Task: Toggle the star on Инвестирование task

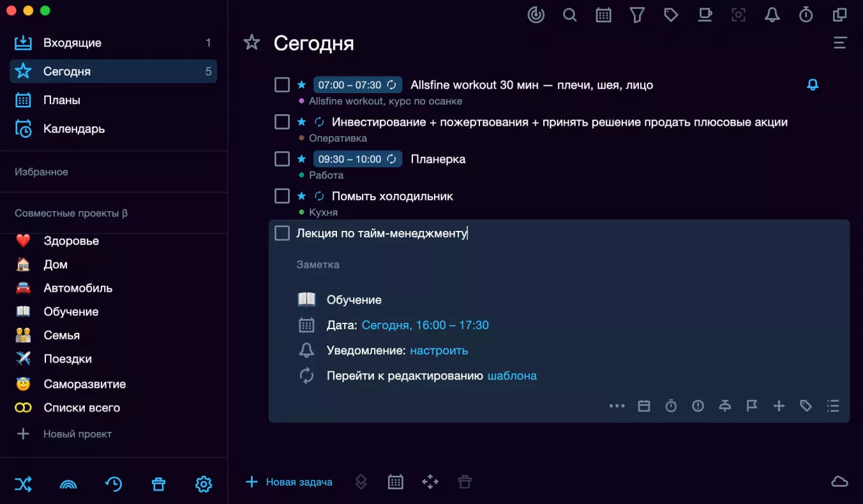Action: point(302,122)
